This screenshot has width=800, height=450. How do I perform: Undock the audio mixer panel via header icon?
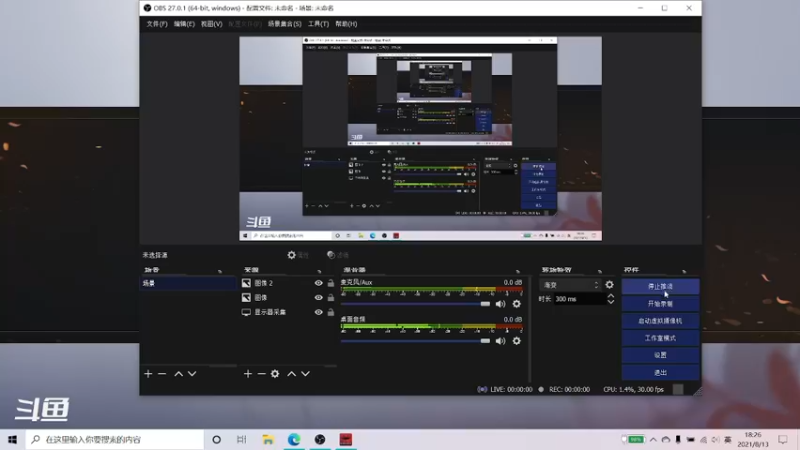tap(518, 270)
